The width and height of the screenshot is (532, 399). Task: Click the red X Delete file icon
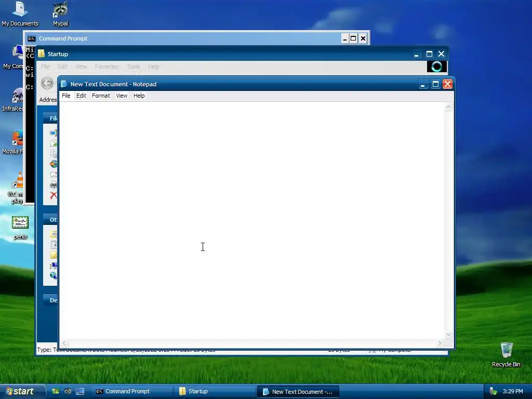click(54, 195)
